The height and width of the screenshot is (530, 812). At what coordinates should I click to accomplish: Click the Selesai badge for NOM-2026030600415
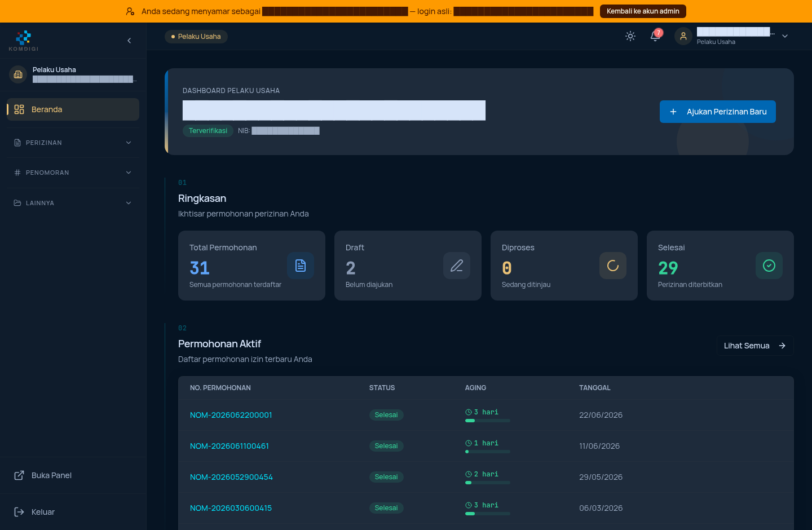coord(386,508)
